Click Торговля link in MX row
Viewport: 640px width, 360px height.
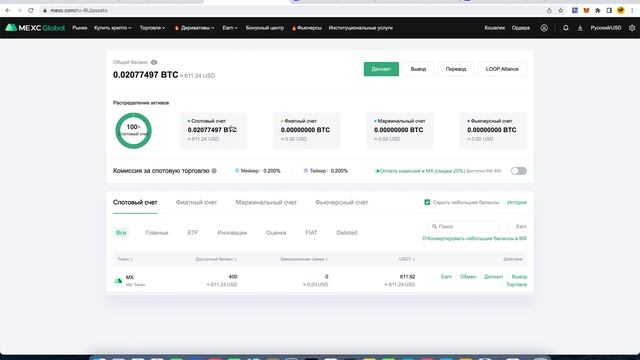(x=517, y=284)
